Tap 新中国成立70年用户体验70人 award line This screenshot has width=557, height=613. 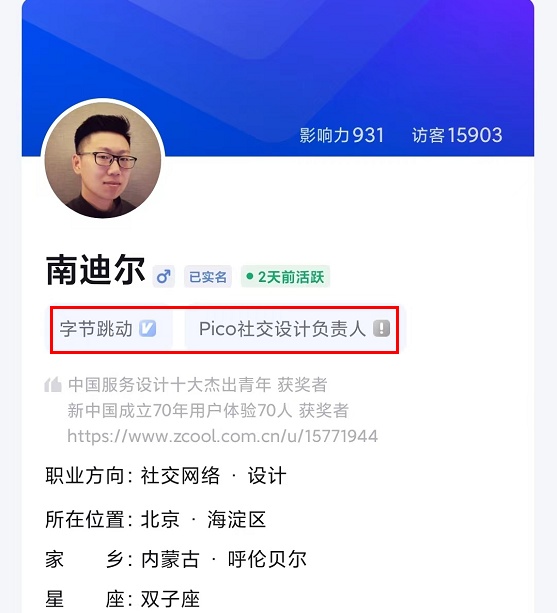coord(208,410)
